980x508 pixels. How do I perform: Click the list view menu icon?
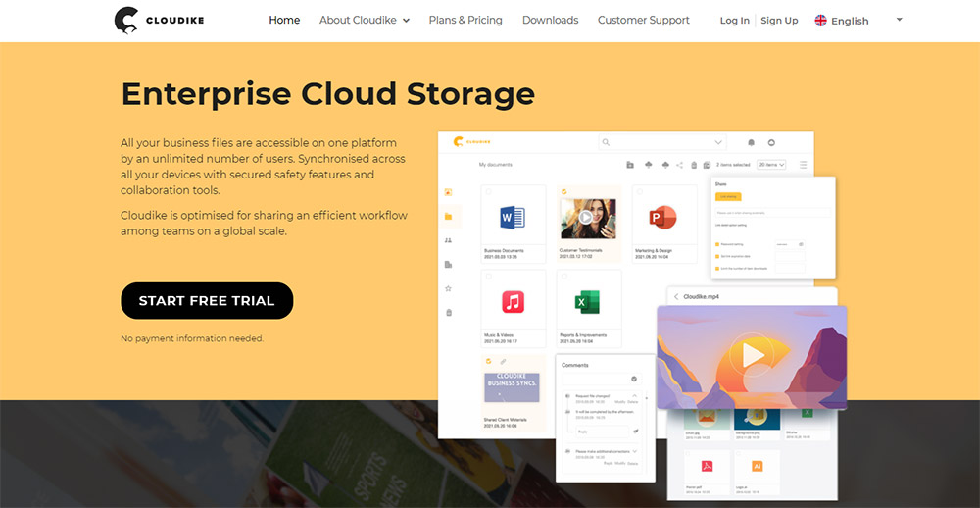tap(804, 165)
